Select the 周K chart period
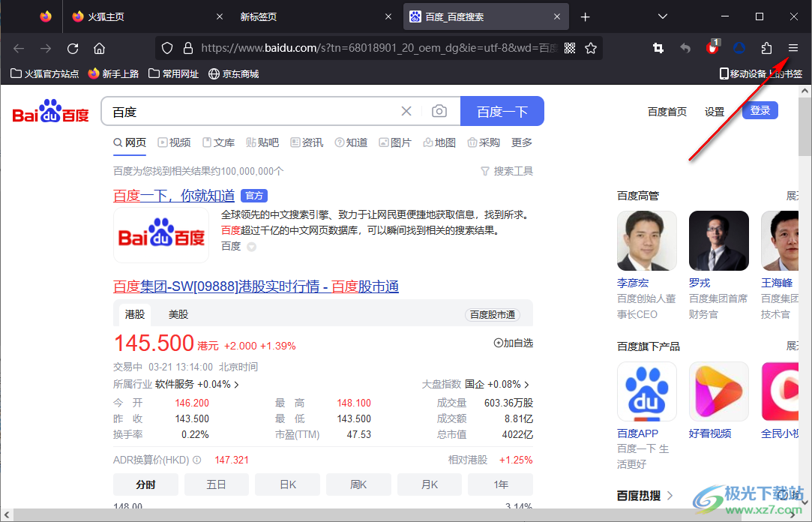 358,484
